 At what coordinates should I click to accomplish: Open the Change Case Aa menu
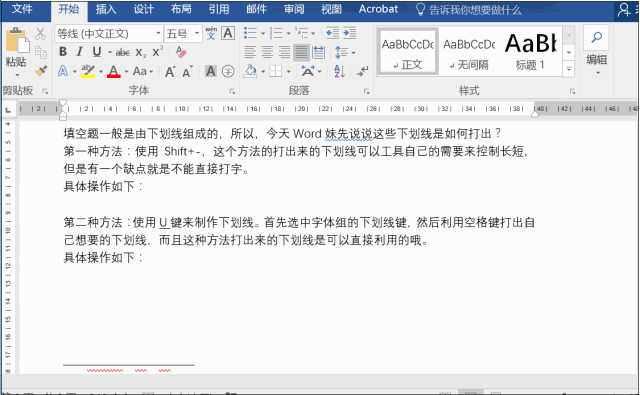(x=142, y=71)
